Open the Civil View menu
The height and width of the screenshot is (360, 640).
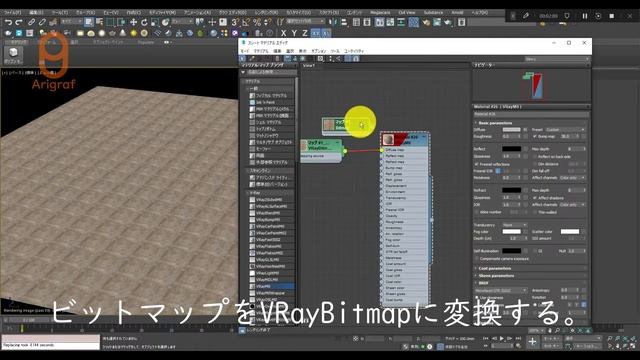point(407,13)
